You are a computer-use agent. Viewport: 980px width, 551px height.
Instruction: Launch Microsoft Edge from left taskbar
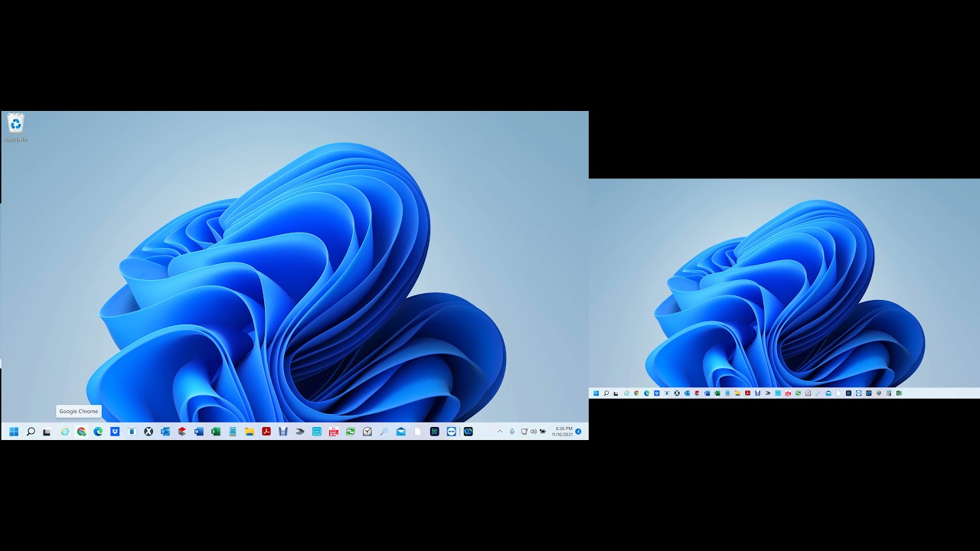(98, 432)
